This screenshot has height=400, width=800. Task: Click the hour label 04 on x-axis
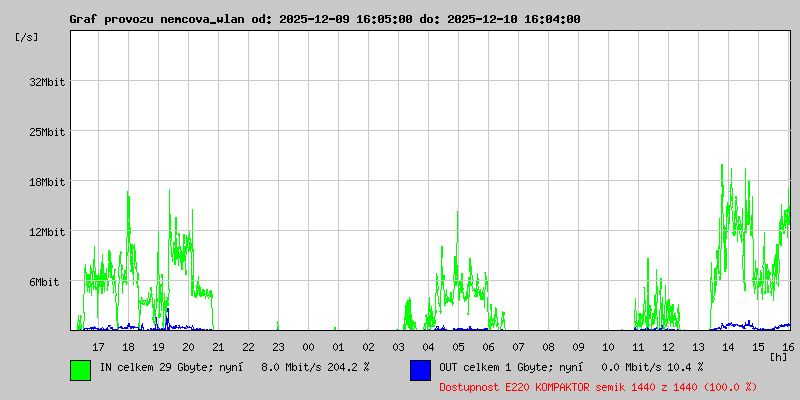pyautogui.click(x=429, y=347)
